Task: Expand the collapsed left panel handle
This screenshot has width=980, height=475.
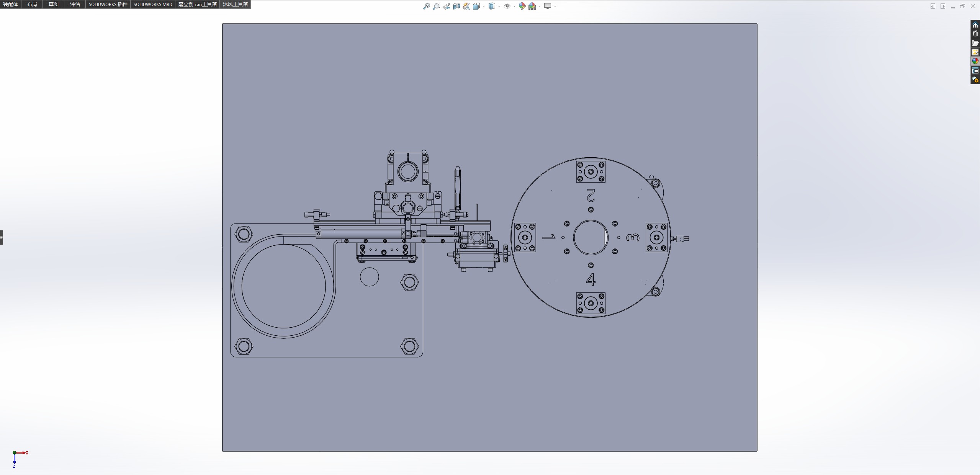Action: 2,237
